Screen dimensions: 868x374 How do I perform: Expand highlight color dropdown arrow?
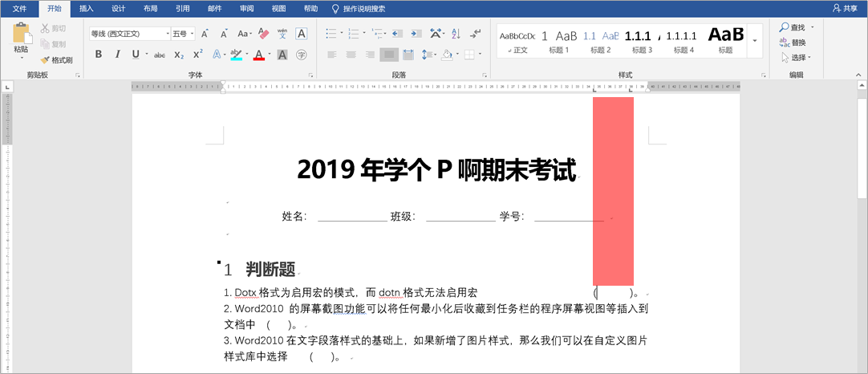246,55
